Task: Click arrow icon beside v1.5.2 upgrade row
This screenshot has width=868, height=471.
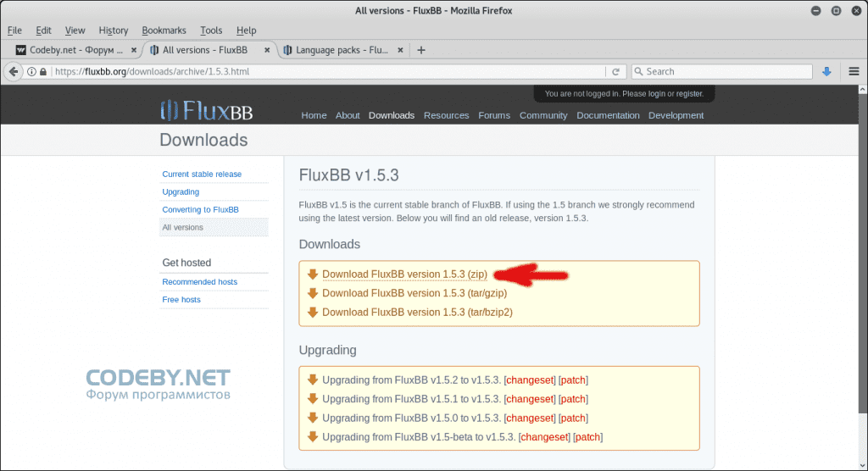Action: click(x=312, y=380)
